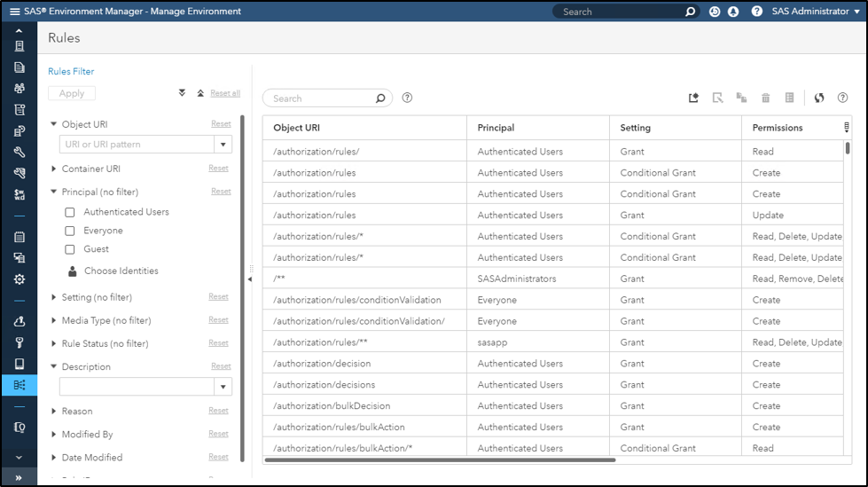Screen dimensions: 868x487
Task: Select the highlighted Rules sidebar icon
Action: coord(20,385)
